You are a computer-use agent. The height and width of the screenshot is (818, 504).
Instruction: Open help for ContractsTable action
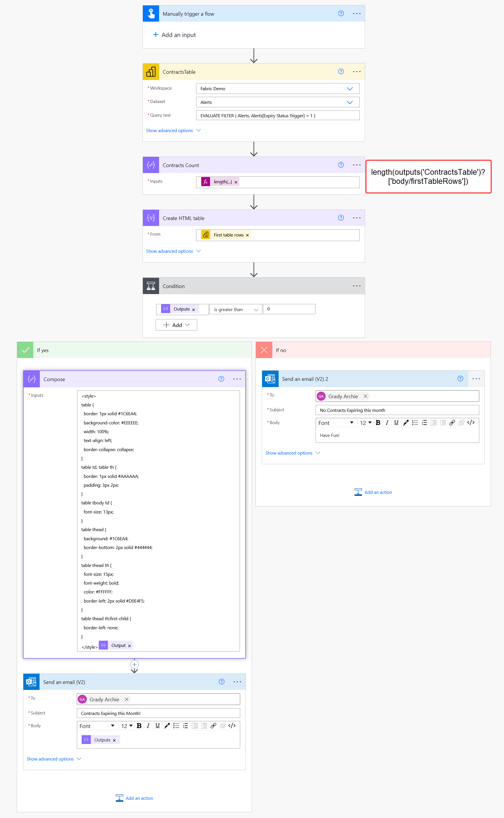341,72
